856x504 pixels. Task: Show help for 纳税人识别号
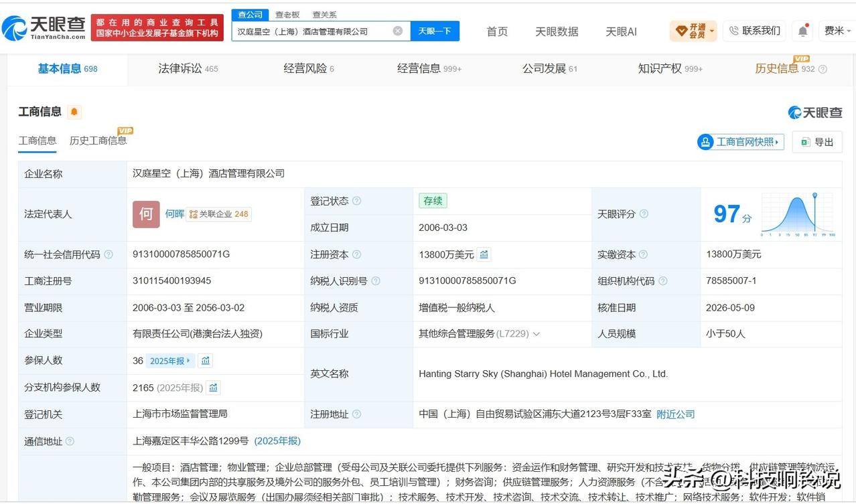coord(375,281)
